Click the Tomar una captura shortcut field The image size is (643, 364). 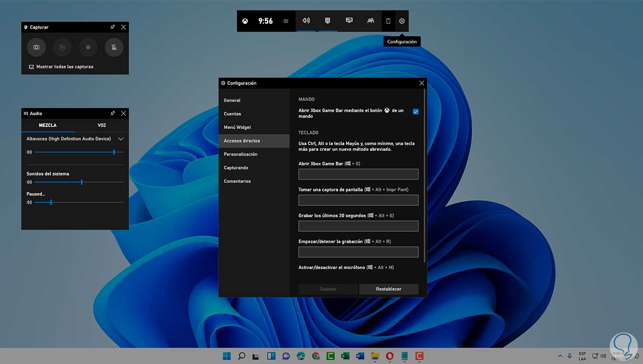tap(359, 200)
